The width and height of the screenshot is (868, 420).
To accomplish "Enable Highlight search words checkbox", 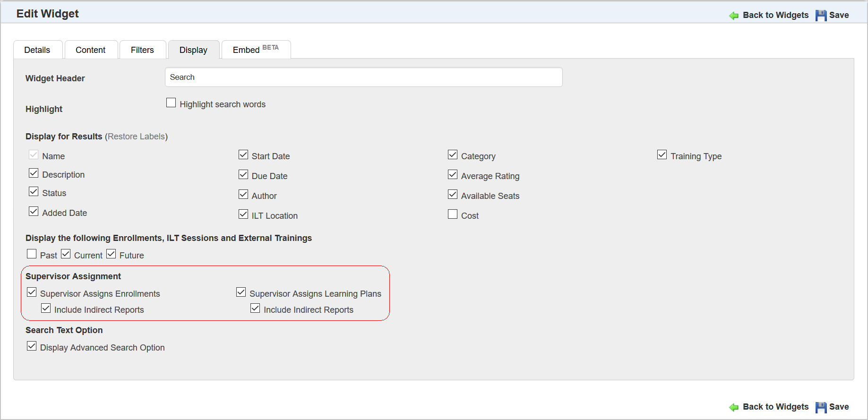I will [171, 103].
